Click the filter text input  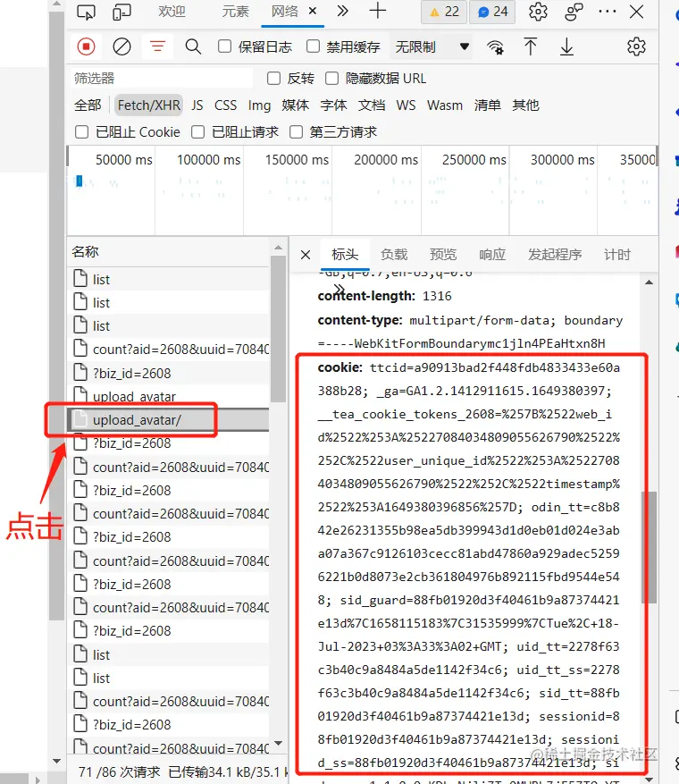pos(161,78)
